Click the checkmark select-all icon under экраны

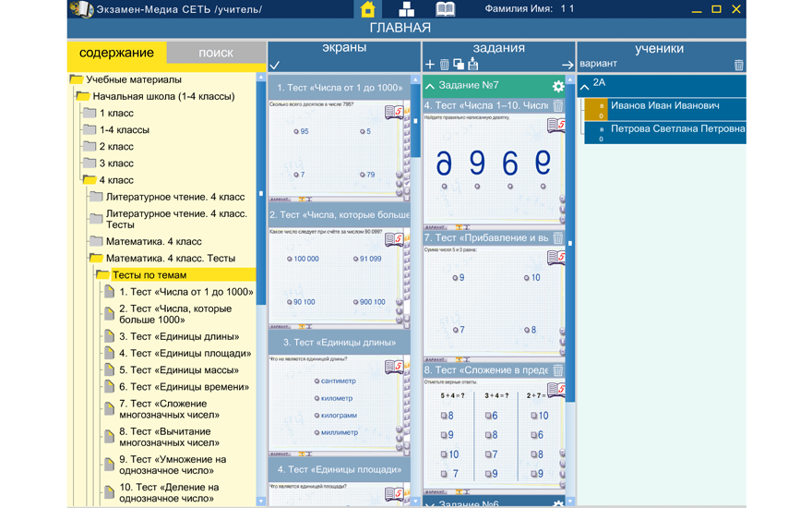pos(275,65)
